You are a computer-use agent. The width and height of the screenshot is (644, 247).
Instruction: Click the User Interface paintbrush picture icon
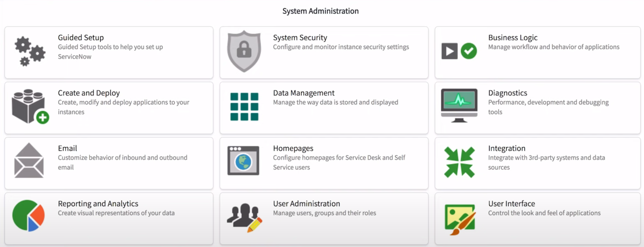460,219
